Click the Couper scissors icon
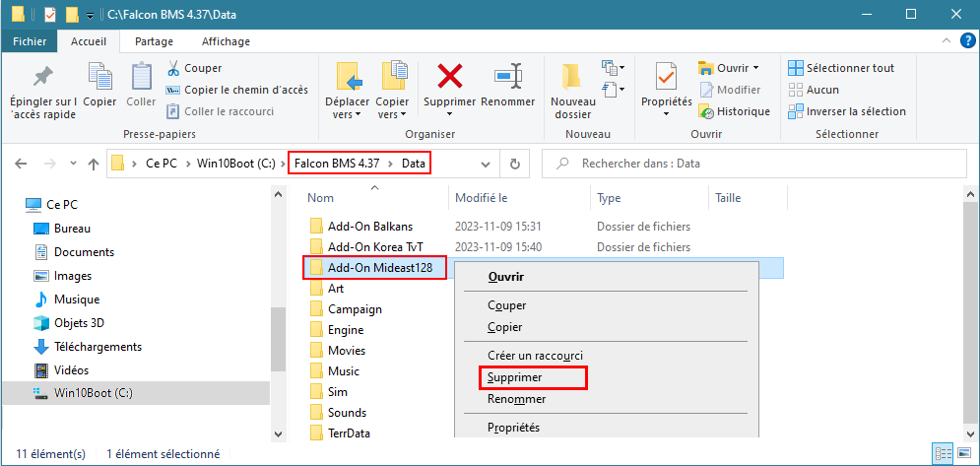980x466 pixels. click(x=173, y=68)
